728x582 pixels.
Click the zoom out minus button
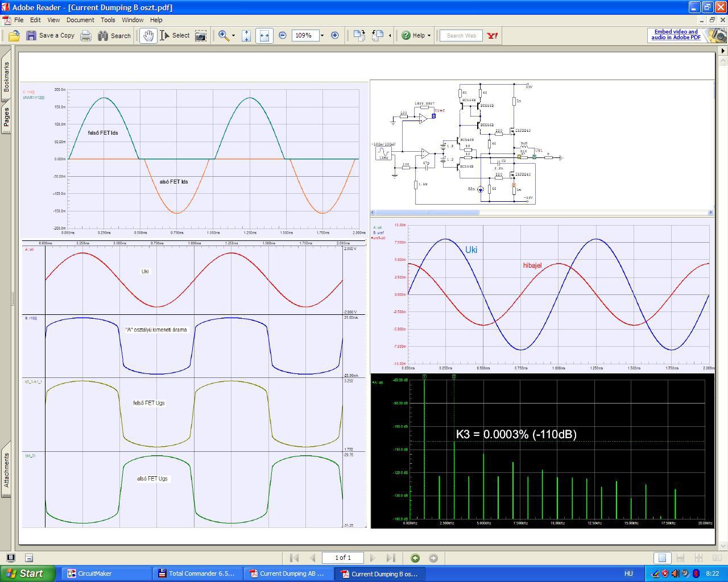283,35
